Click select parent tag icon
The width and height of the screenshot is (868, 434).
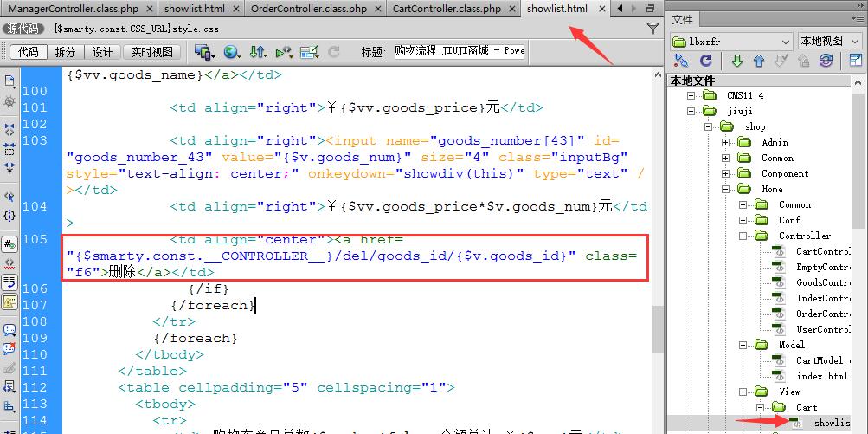tap(10, 197)
